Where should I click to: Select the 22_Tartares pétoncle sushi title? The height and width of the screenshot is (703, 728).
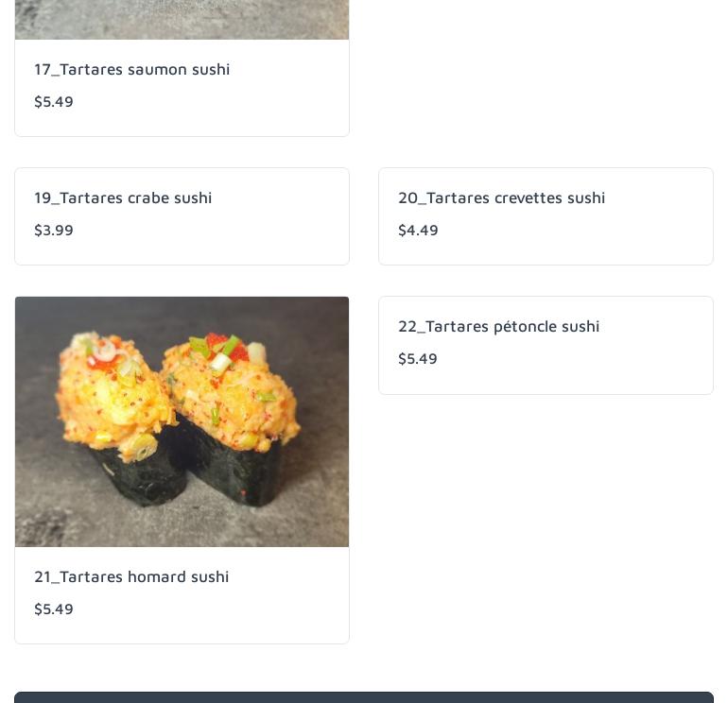coord(498,326)
